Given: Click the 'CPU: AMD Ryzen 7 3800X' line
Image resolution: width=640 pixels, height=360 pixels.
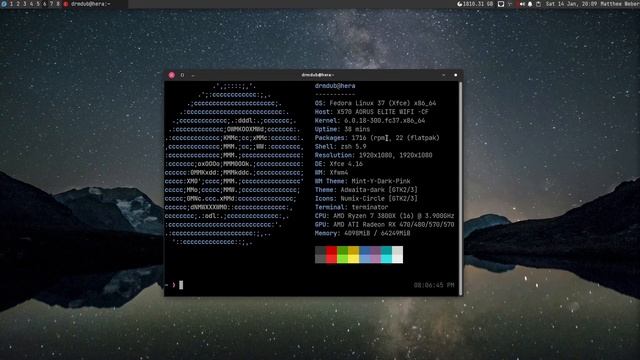Looking at the screenshot, I should [384, 216].
